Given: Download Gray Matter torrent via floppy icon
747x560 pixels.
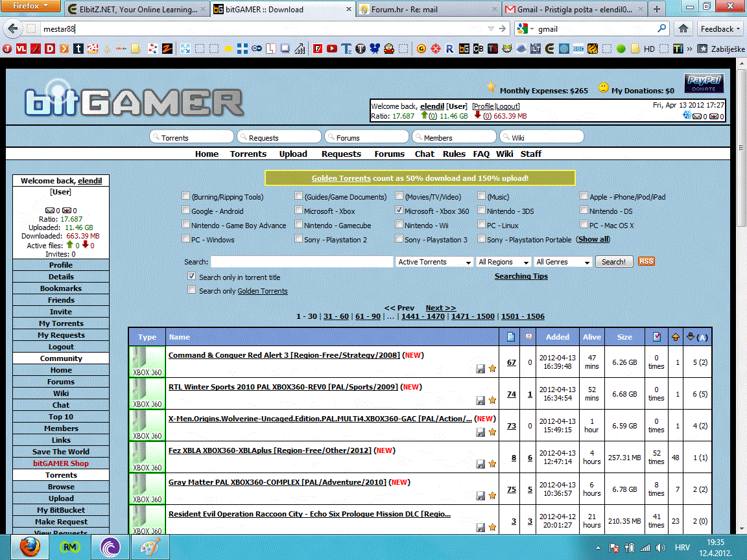Looking at the screenshot, I should pyautogui.click(x=480, y=496).
